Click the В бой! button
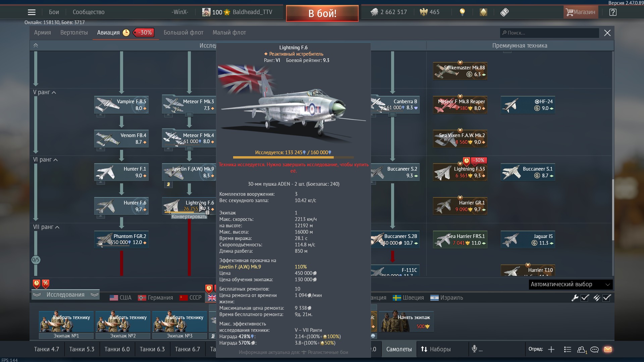 (322, 13)
